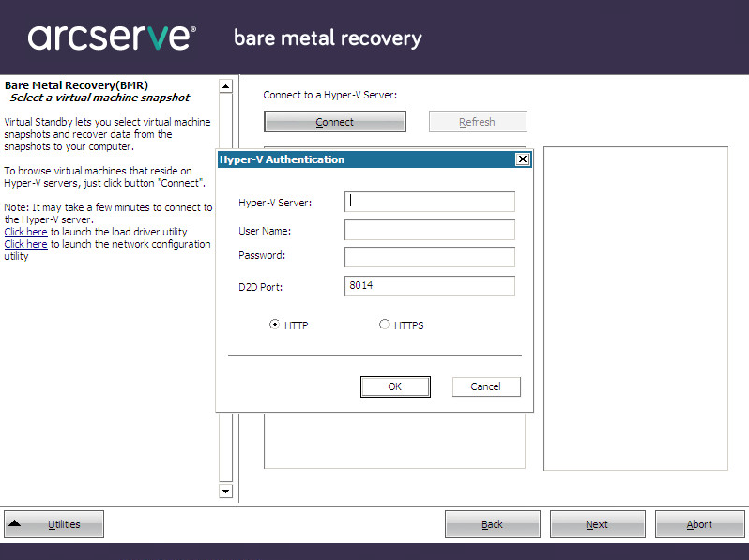This screenshot has height=560, width=749.
Task: Click the D2D Port field showing 8014
Action: tap(430, 286)
